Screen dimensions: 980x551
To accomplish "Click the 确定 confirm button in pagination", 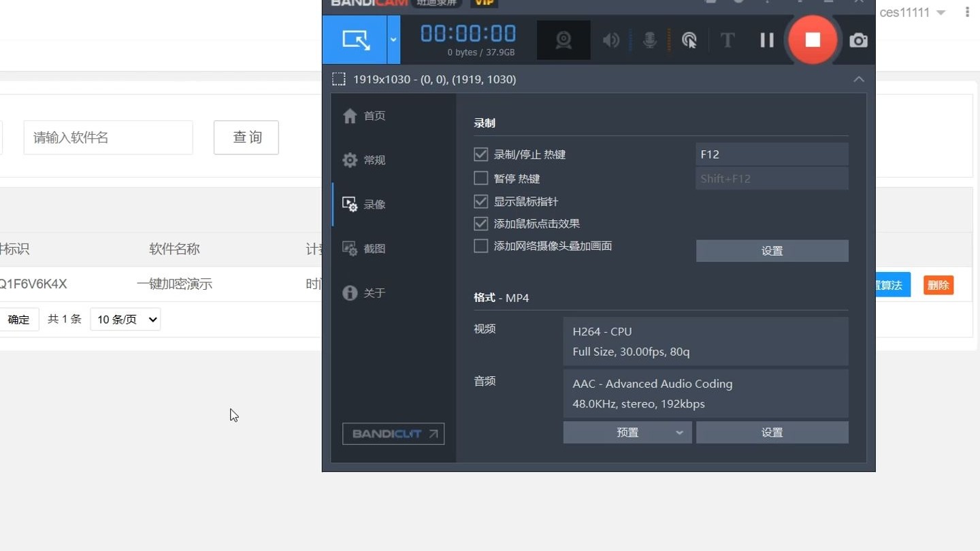I will 18,320.
